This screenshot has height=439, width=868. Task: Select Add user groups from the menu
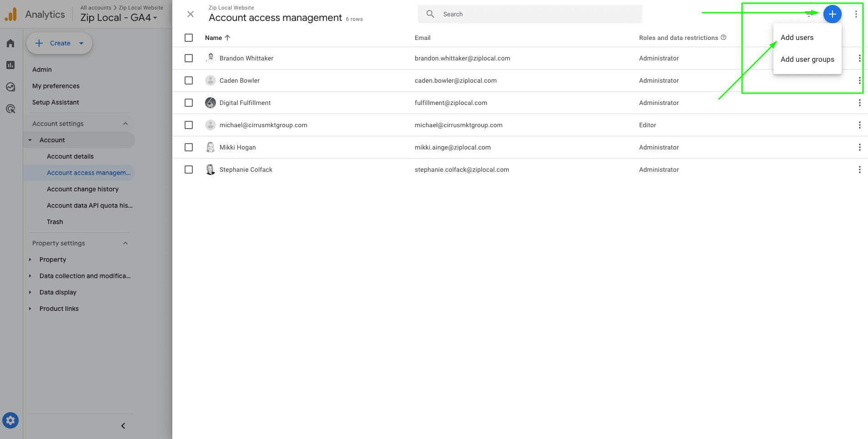point(807,60)
